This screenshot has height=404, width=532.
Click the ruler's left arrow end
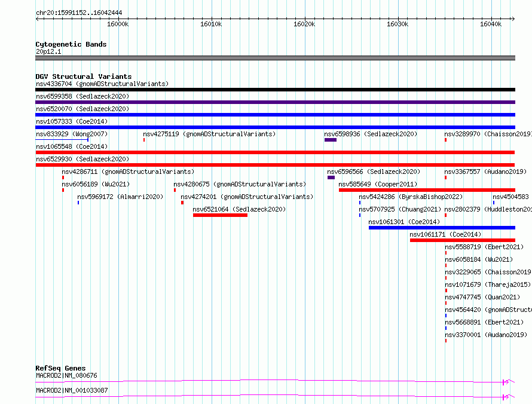click(37, 19)
